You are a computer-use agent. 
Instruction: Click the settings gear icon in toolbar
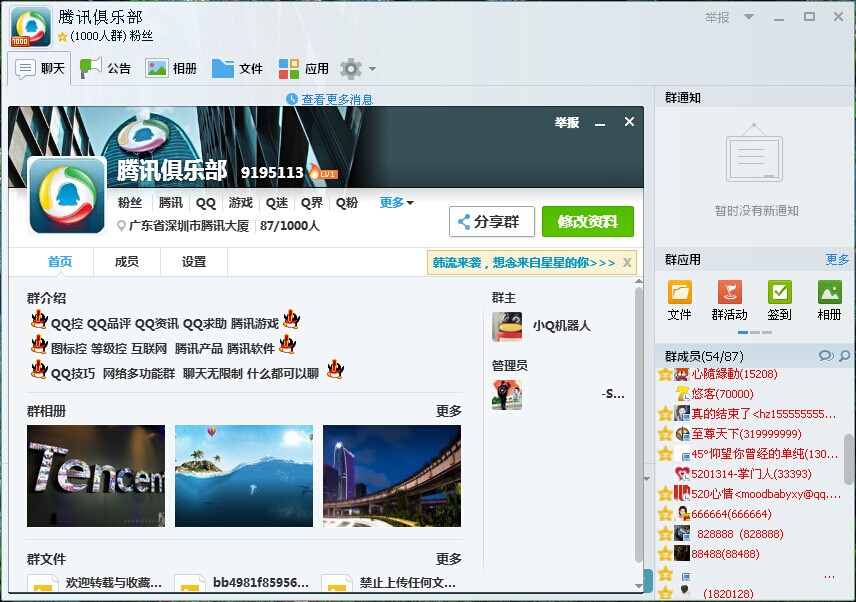coord(350,69)
